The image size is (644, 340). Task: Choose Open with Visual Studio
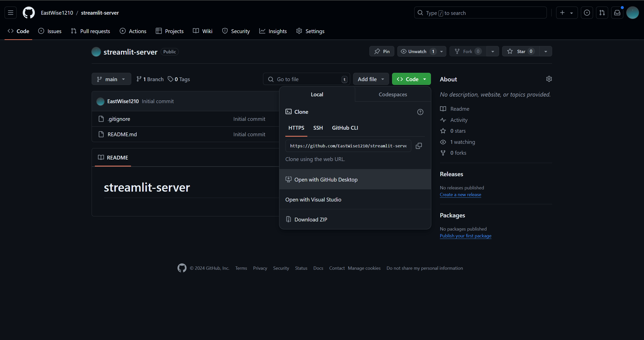point(355,199)
